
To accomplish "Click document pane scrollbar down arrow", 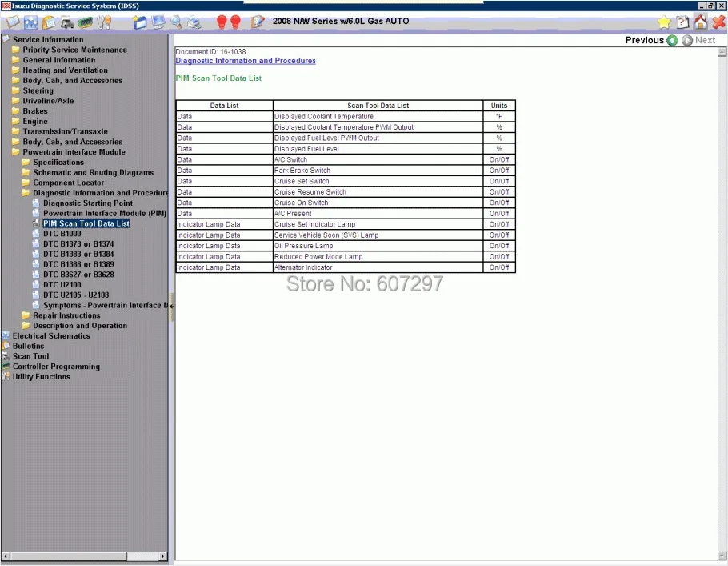I will click(x=722, y=556).
